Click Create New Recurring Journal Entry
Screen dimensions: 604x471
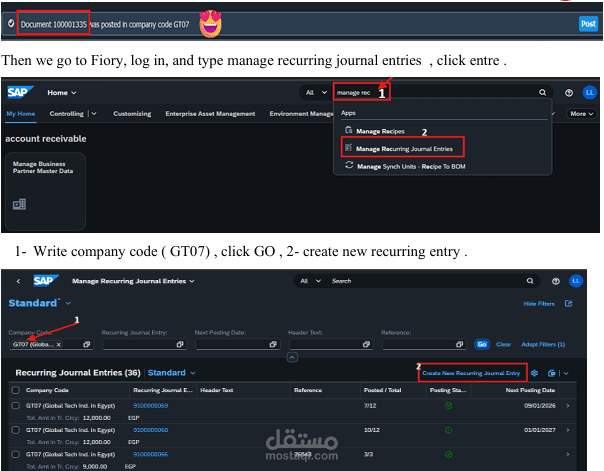(471, 373)
